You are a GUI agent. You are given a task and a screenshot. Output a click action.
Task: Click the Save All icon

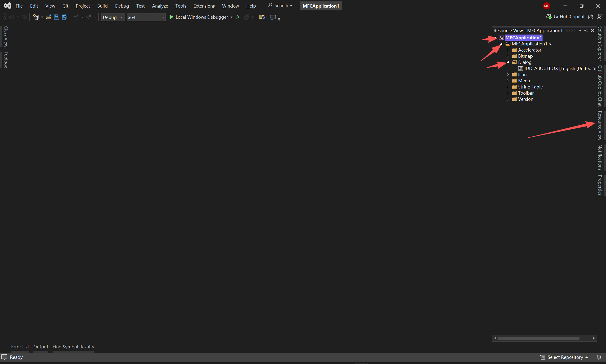[65, 17]
